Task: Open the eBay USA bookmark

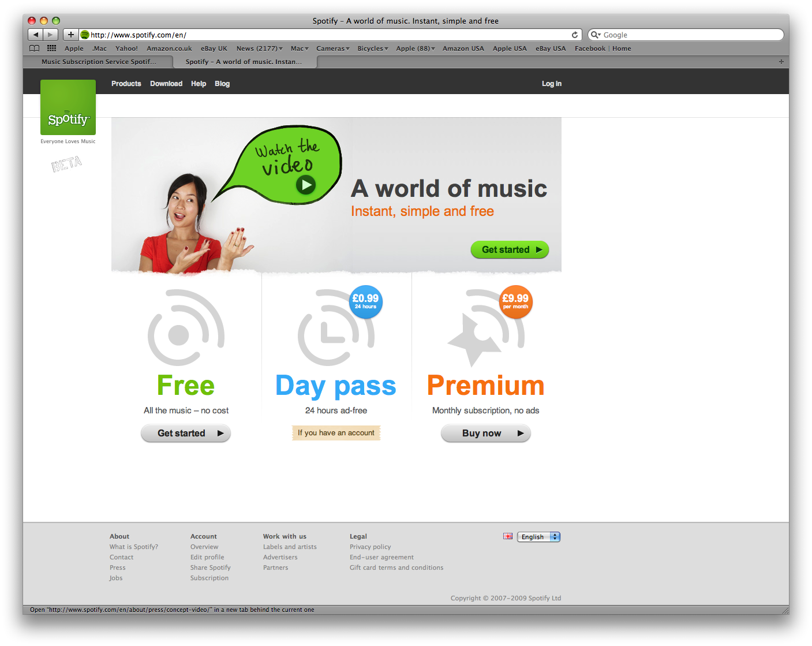Action: click(x=551, y=48)
